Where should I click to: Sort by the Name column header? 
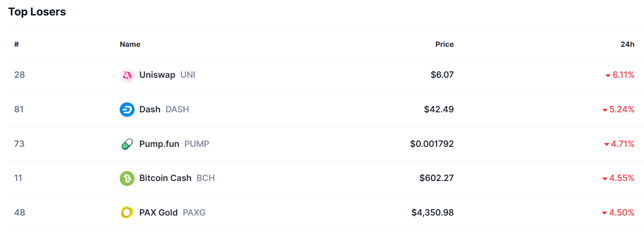click(130, 44)
